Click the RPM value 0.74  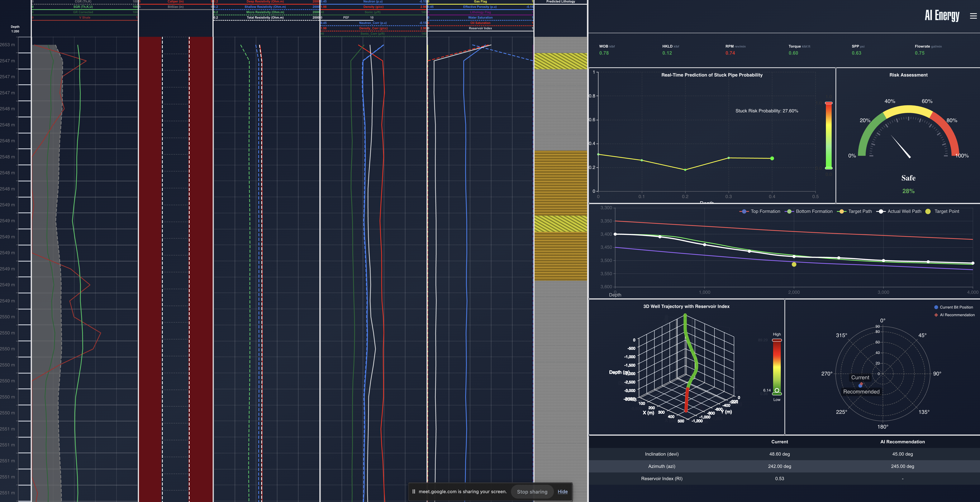(730, 53)
